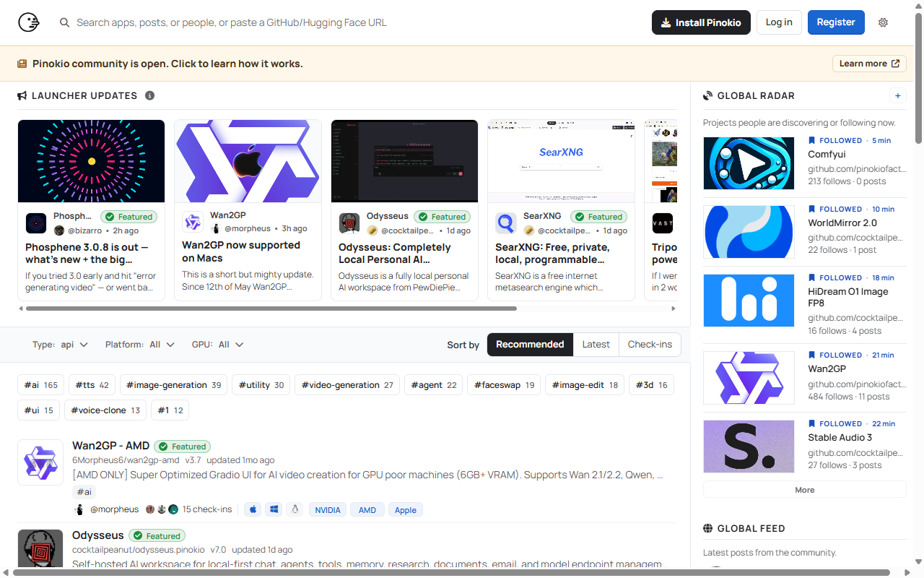The width and height of the screenshot is (924, 578).
Task: Open WorldMirror 2.0 radar thumbnail
Action: (x=749, y=232)
